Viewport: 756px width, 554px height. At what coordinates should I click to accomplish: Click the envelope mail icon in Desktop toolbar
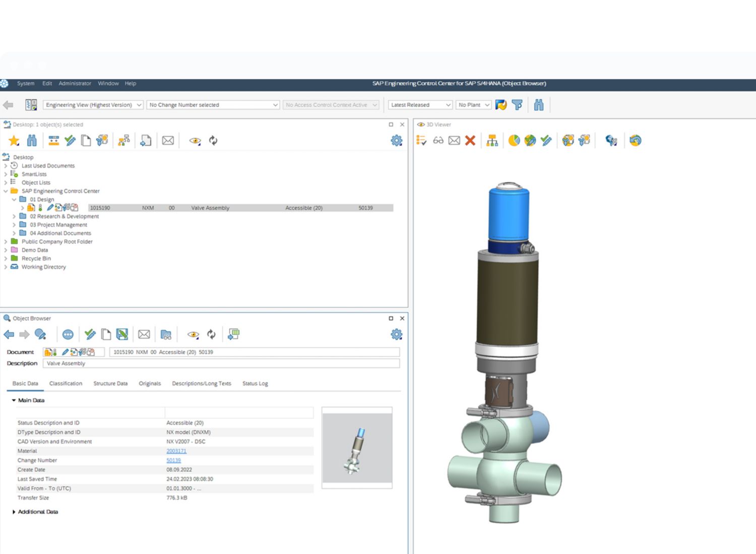pyautogui.click(x=168, y=141)
